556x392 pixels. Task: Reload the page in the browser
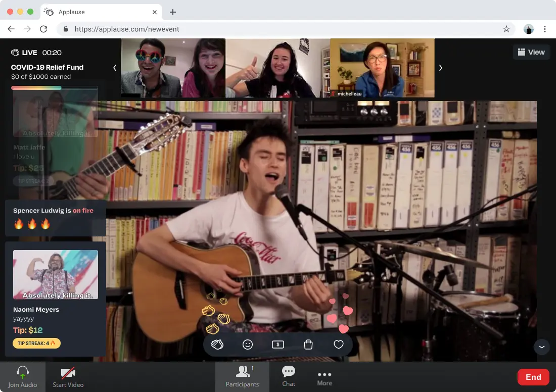point(43,29)
